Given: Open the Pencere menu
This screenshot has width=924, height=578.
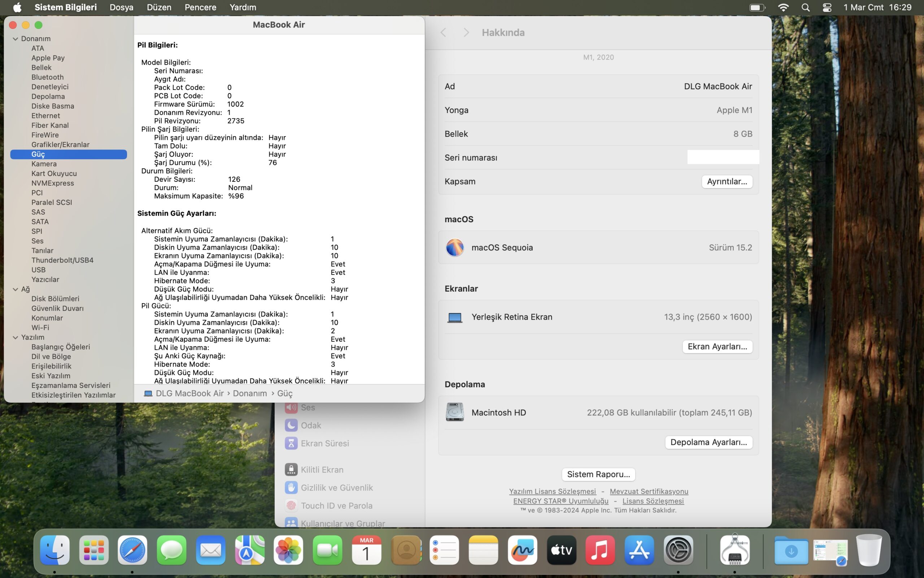Looking at the screenshot, I should [200, 7].
